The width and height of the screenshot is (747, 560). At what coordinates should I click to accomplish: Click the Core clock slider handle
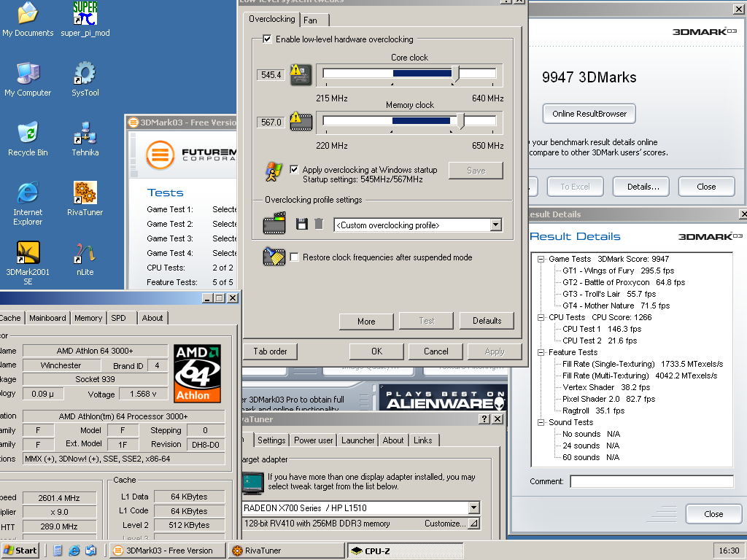[x=455, y=73]
